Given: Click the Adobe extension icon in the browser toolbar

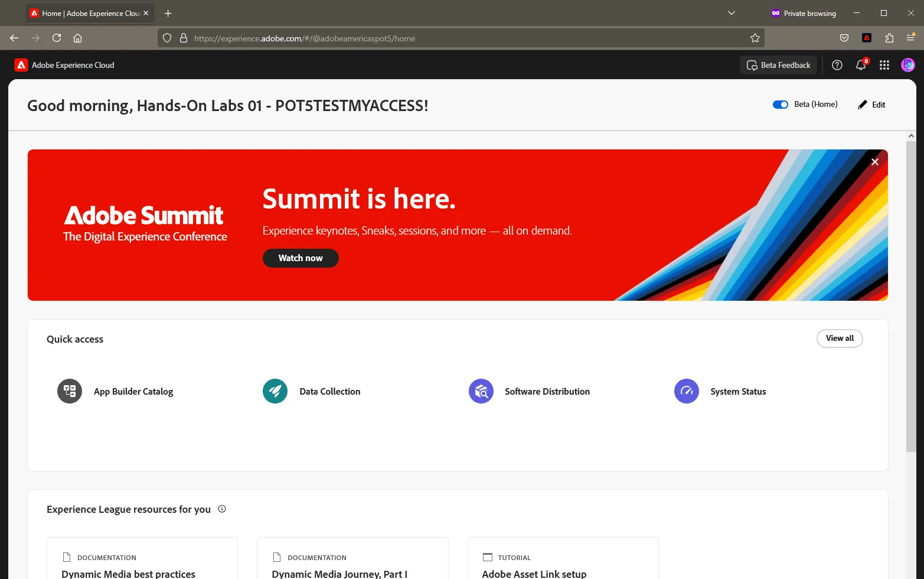Looking at the screenshot, I should 867,38.
